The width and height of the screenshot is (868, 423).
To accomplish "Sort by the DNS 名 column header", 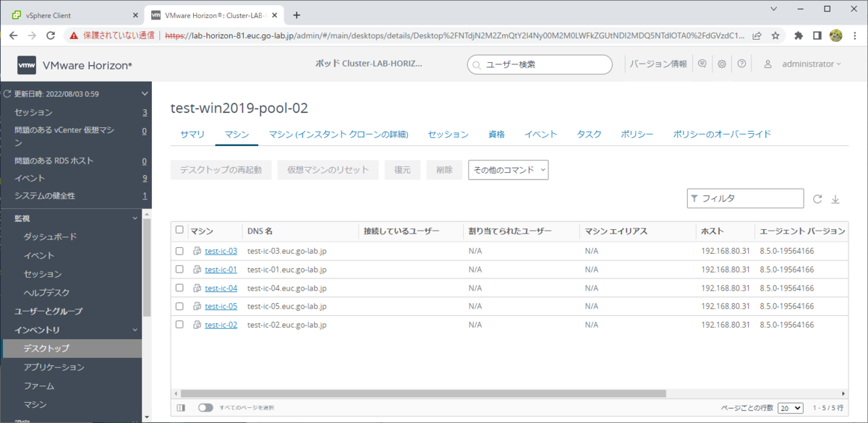I will pos(260,231).
